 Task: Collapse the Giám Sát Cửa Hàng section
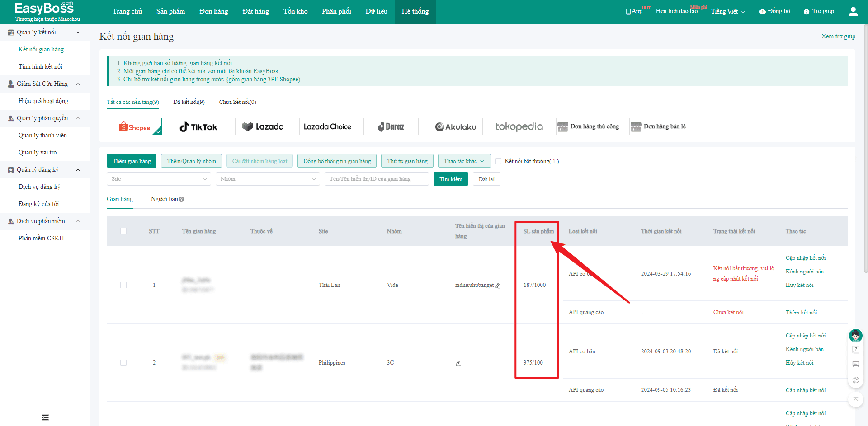(x=78, y=84)
